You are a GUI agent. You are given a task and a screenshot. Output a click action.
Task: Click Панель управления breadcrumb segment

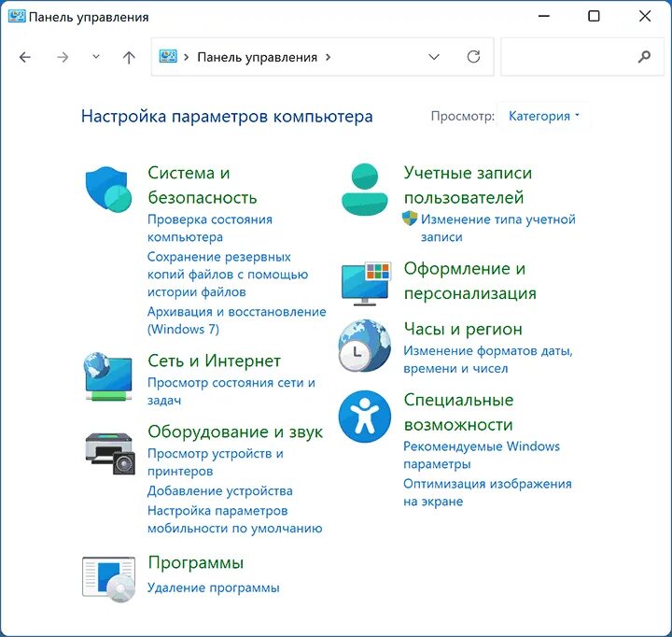tap(258, 57)
